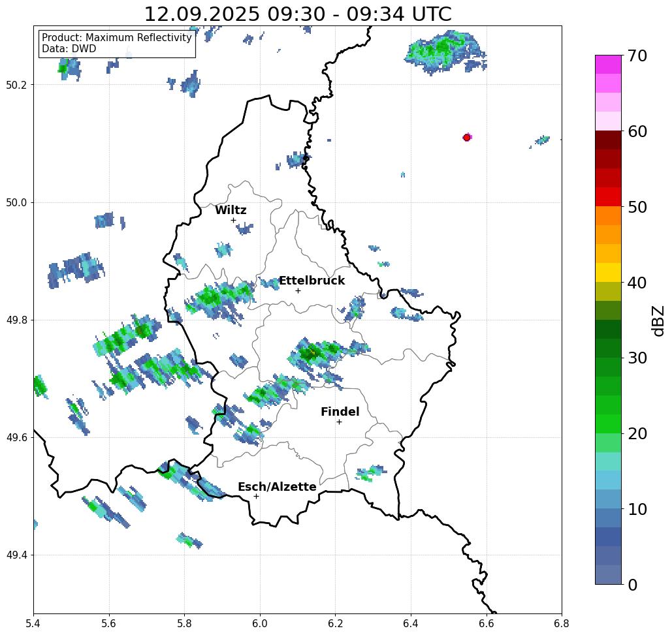Click the red high-reflectivity dot east of Luxembourg
The height and width of the screenshot is (635, 672).
click(x=467, y=138)
